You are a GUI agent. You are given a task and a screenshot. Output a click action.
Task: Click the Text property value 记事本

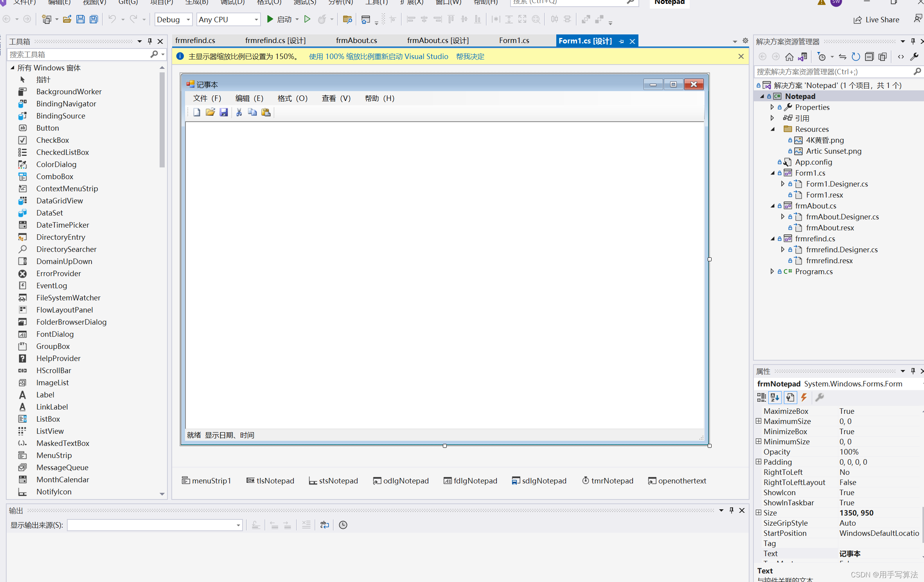coord(850,553)
